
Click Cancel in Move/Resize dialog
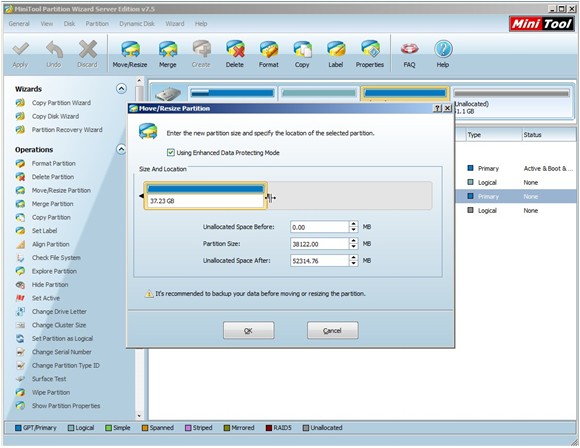333,330
